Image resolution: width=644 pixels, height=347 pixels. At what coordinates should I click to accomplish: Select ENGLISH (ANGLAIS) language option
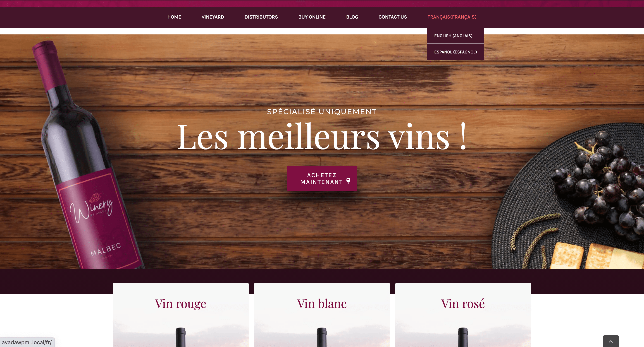(x=453, y=36)
